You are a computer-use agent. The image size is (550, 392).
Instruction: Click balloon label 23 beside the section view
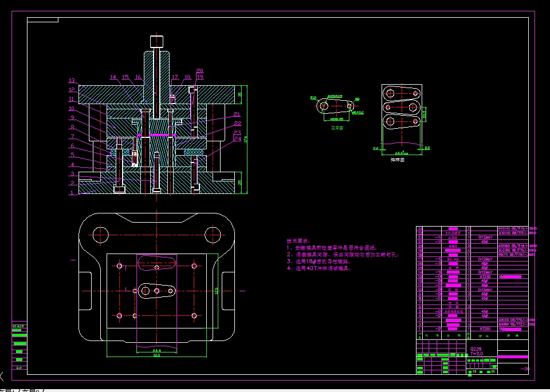tap(237, 133)
